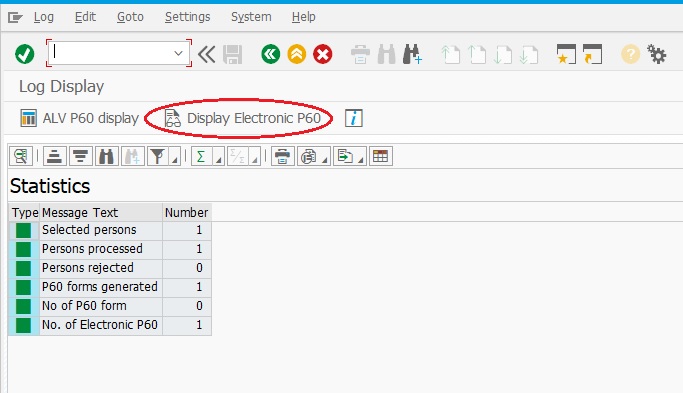This screenshot has height=393, width=683.
Task: Expand the filter dropdown arrow
Action: click(x=175, y=156)
